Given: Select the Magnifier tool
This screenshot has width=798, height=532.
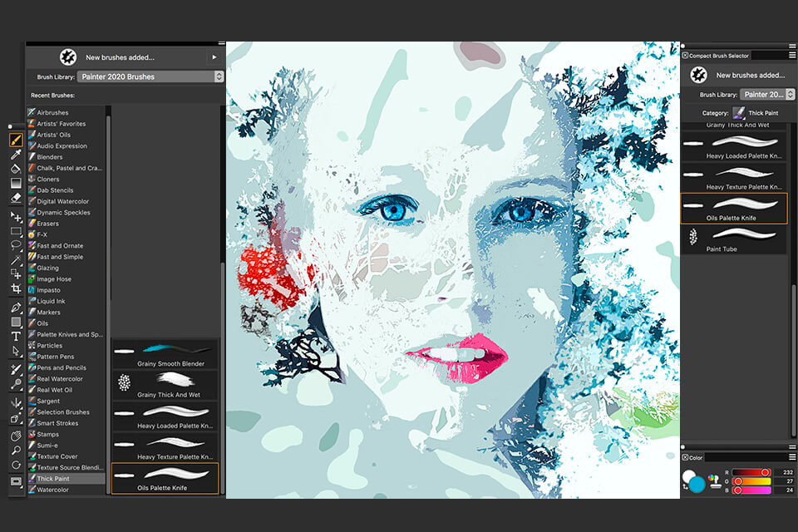Looking at the screenshot, I should click(x=15, y=448).
